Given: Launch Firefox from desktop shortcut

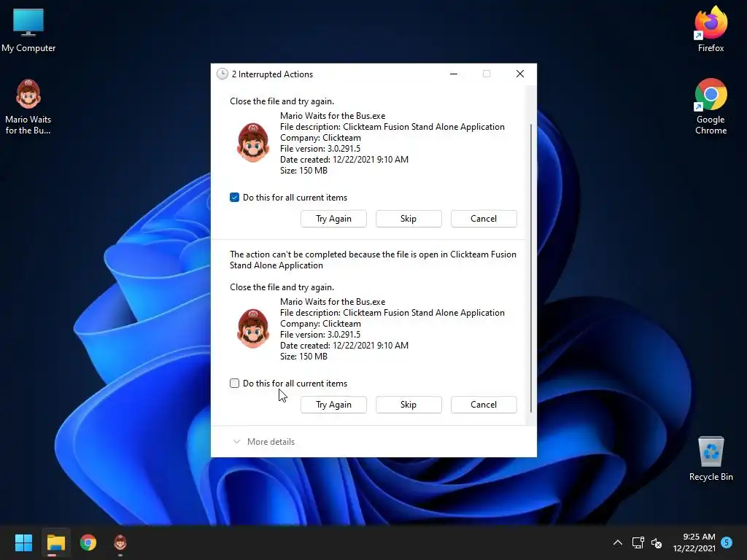Looking at the screenshot, I should [x=711, y=29].
